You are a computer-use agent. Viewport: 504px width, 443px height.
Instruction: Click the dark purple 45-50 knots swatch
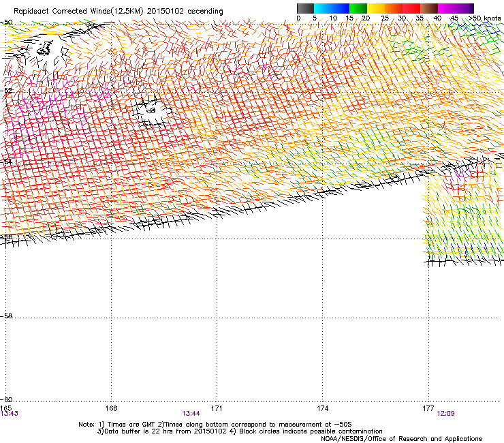pyautogui.click(x=464, y=8)
